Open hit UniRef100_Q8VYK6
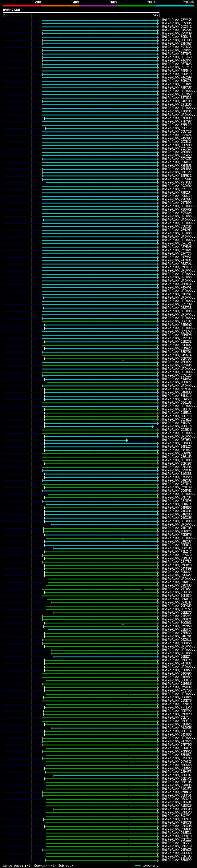The height and width of the screenshot is (868, 197). 177,20
